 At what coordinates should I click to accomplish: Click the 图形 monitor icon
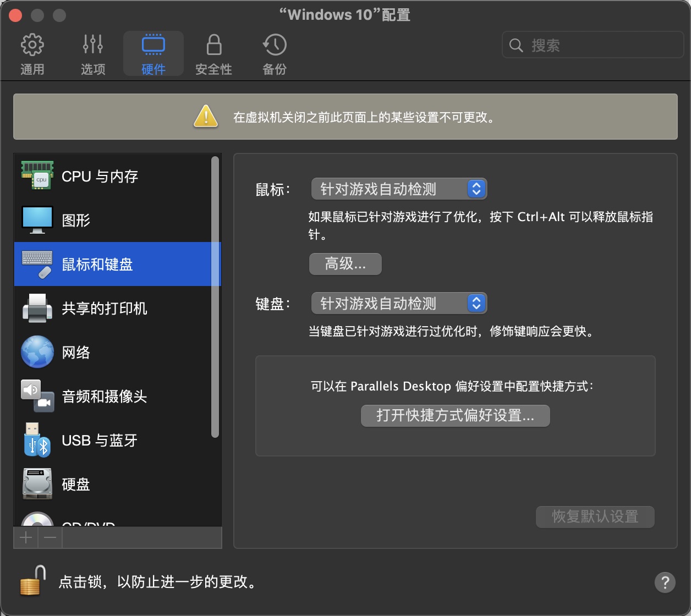(37, 220)
